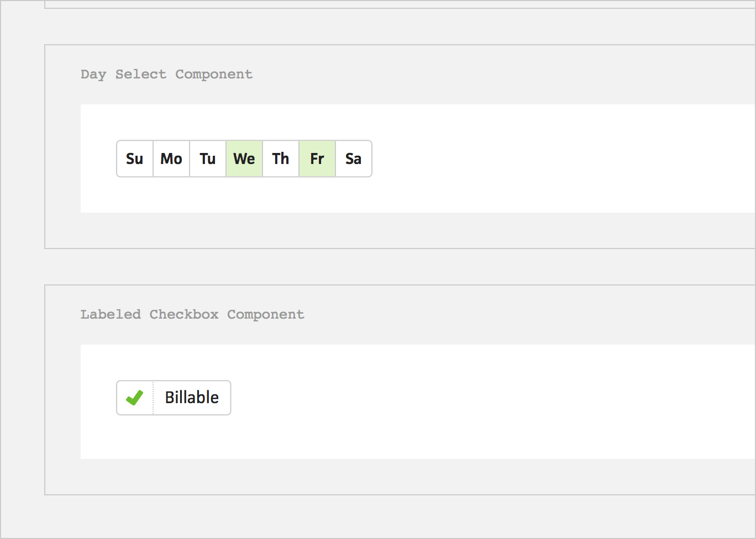Uncheck the green checkmark icon

[x=135, y=398]
